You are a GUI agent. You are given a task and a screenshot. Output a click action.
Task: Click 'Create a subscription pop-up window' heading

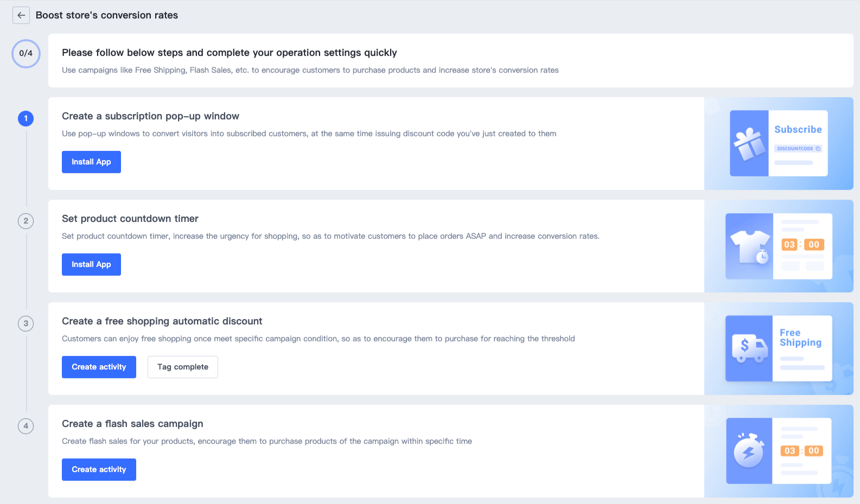pos(150,116)
